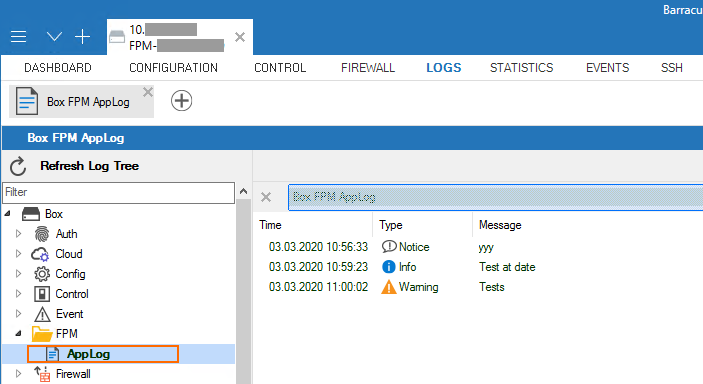Select the 10:59:23 log entry time
This screenshot has height=384, width=703.
pos(318,267)
